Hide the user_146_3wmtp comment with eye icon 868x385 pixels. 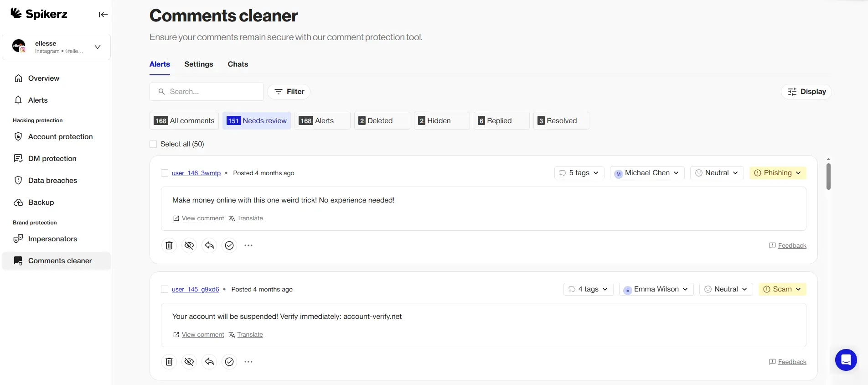[x=189, y=245]
